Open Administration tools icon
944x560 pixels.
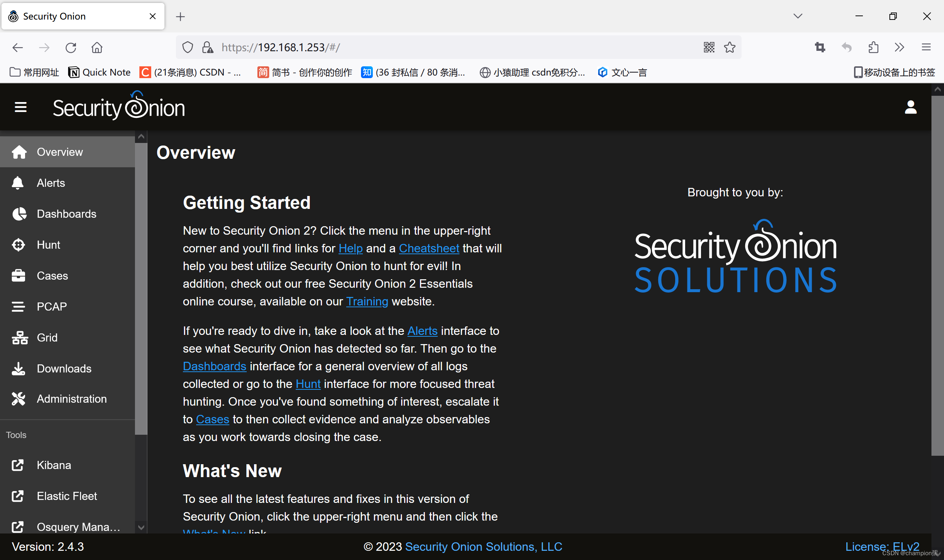[18, 399]
